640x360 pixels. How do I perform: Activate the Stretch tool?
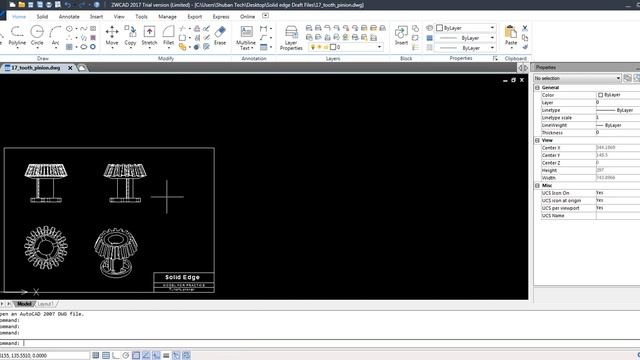point(149,36)
